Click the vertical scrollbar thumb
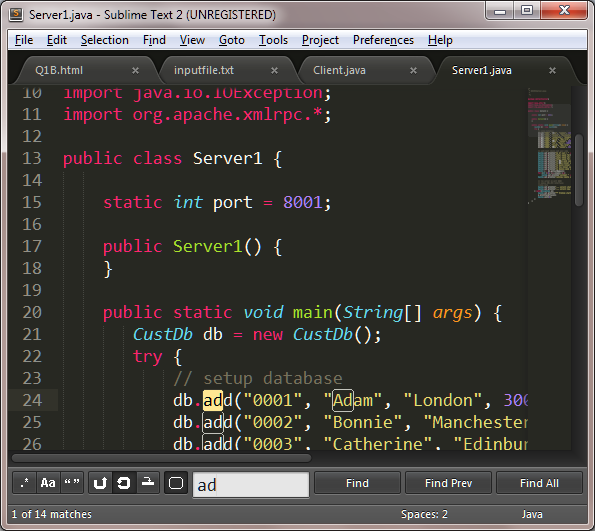Screen dimensions: 595x531 [578, 170]
